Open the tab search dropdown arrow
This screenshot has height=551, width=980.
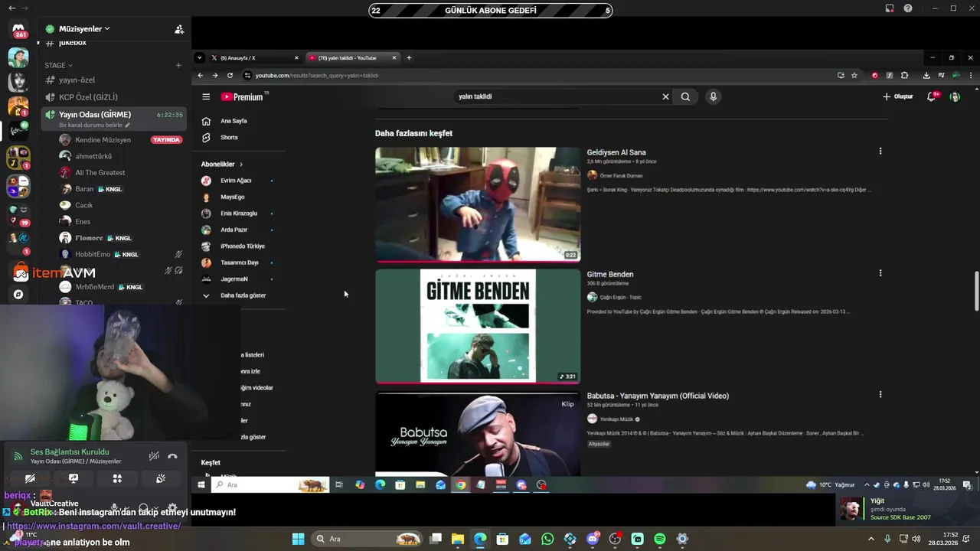(x=199, y=58)
